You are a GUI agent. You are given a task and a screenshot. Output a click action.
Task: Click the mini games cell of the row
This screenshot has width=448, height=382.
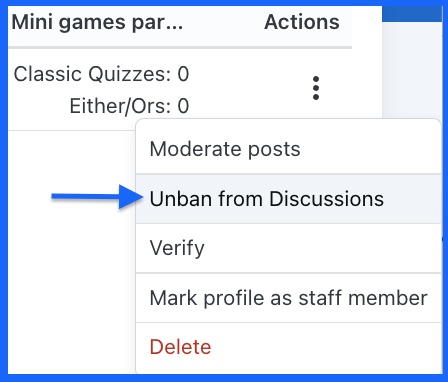click(101, 90)
